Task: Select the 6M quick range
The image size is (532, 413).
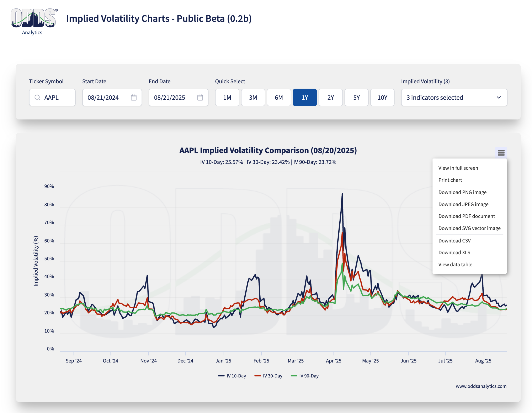Action: [279, 98]
